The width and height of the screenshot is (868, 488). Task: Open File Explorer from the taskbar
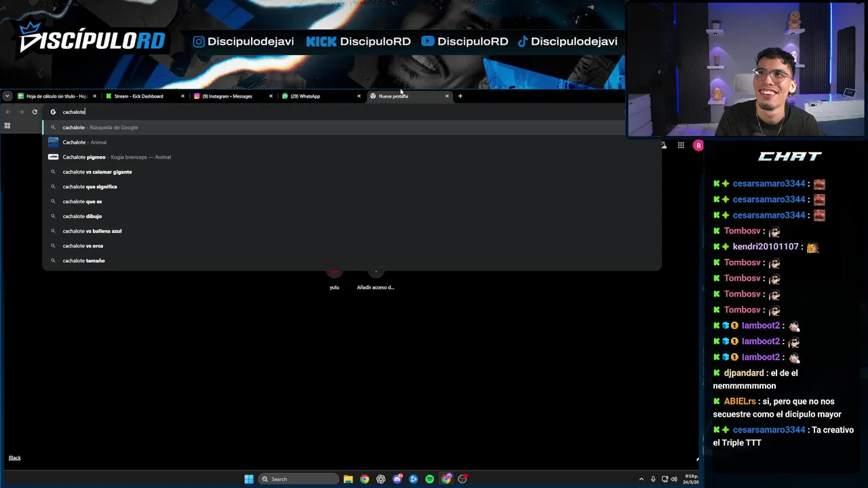[x=348, y=479]
